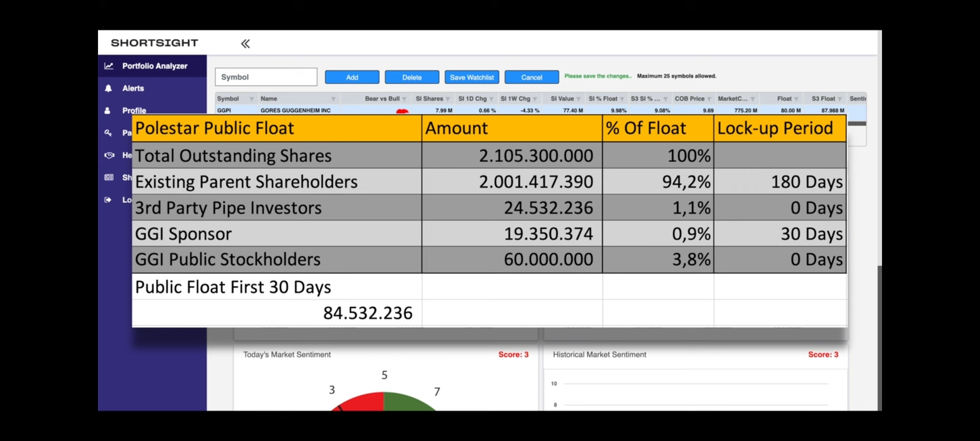This screenshot has height=441, width=980.
Task: Click the logout arrow icon in sidebar
Action: tap(108, 200)
